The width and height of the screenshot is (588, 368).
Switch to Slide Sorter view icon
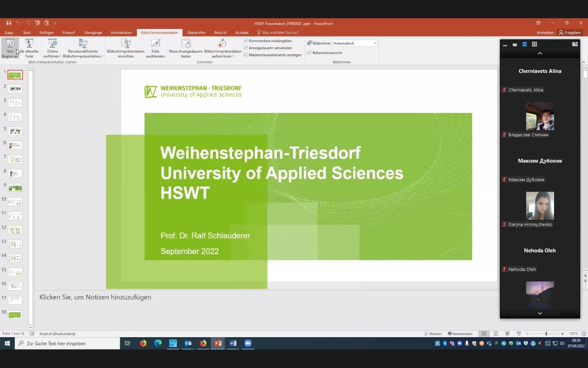click(x=496, y=333)
